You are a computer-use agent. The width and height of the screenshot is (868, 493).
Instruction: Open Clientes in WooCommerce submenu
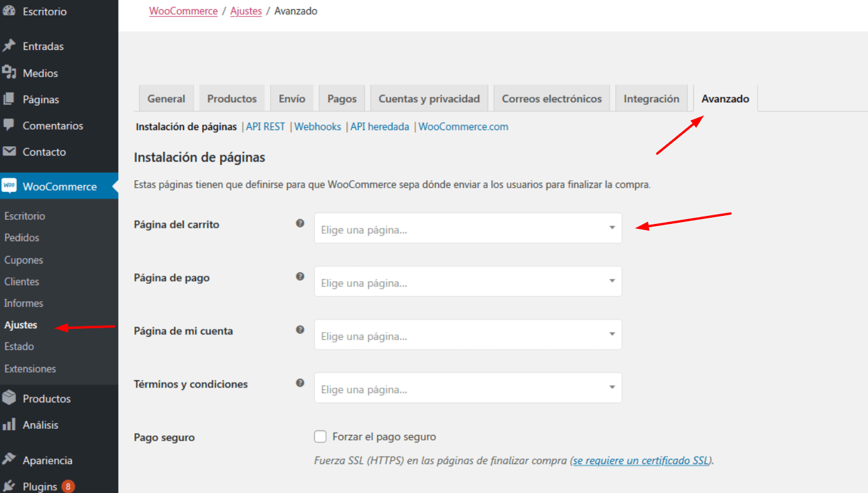click(x=22, y=281)
